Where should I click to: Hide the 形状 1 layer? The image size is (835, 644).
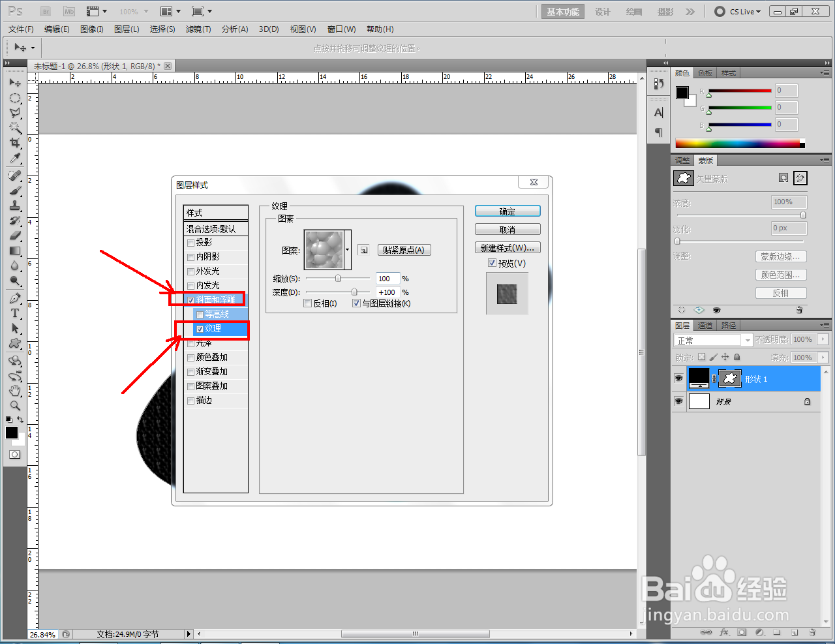678,378
